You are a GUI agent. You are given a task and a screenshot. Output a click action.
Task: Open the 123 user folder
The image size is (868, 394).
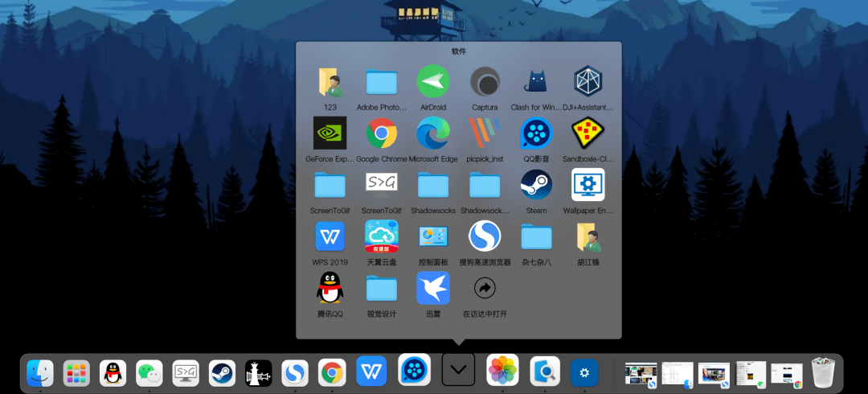[330, 81]
